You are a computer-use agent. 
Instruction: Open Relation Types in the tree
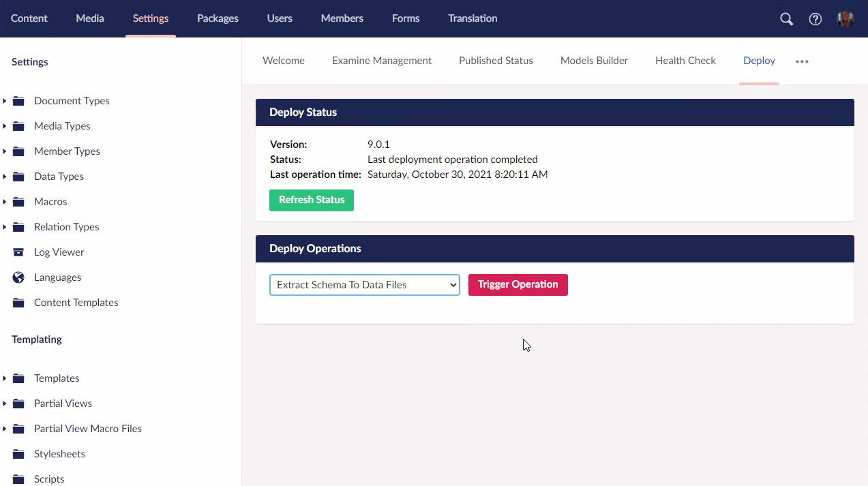[67, 227]
